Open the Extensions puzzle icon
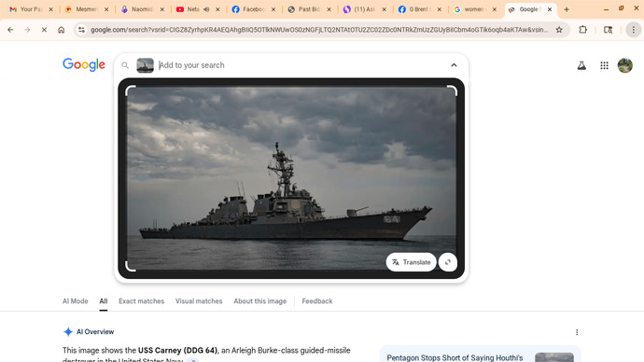This screenshot has width=644, height=362. click(582, 30)
